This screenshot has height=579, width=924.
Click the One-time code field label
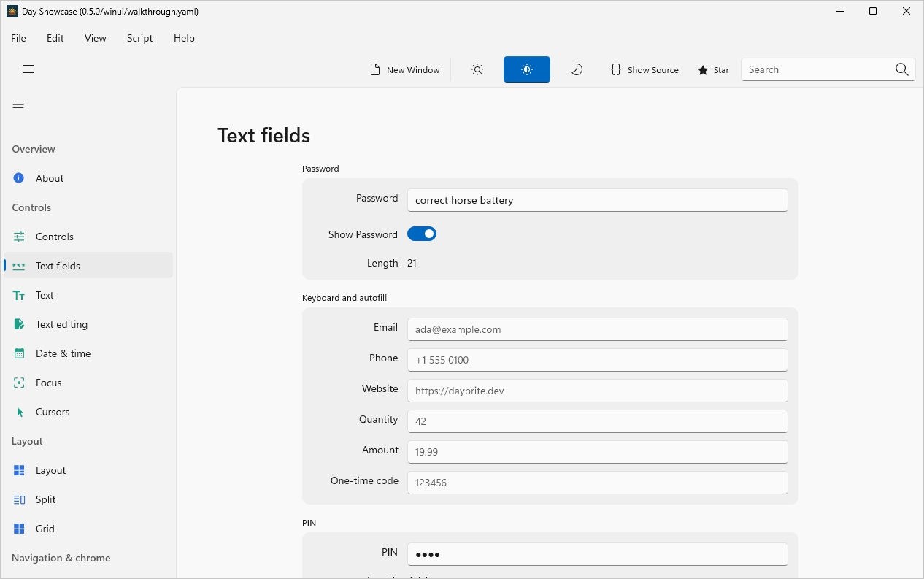tap(364, 480)
